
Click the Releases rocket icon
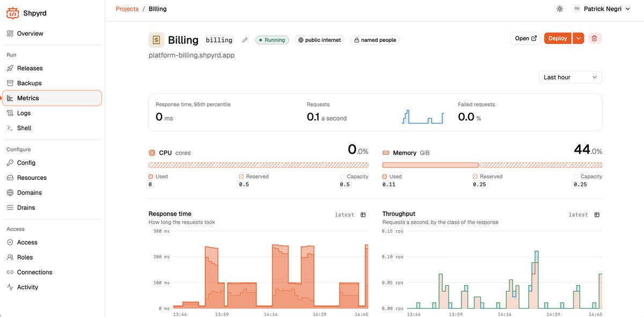point(10,68)
